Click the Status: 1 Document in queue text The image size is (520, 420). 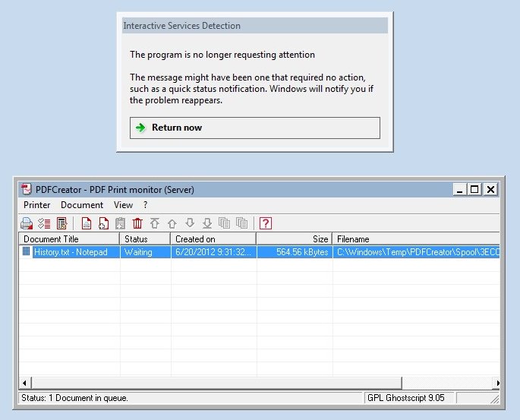click(74, 398)
